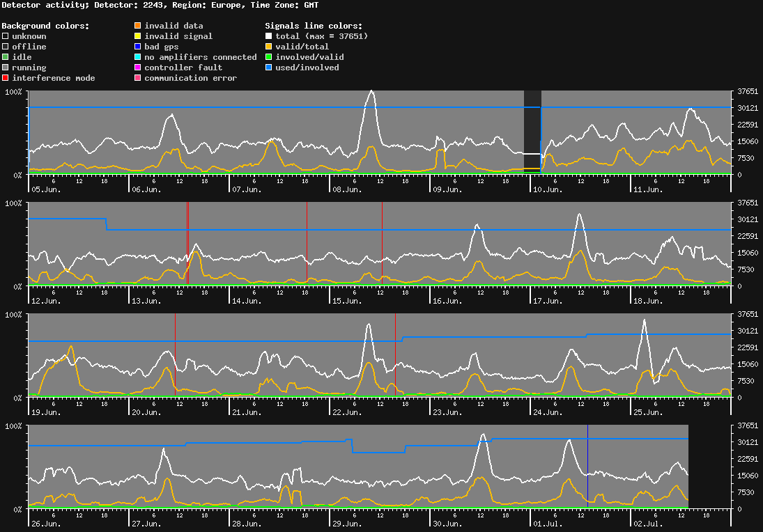Click the '26.Jun.' date label

tap(46, 524)
